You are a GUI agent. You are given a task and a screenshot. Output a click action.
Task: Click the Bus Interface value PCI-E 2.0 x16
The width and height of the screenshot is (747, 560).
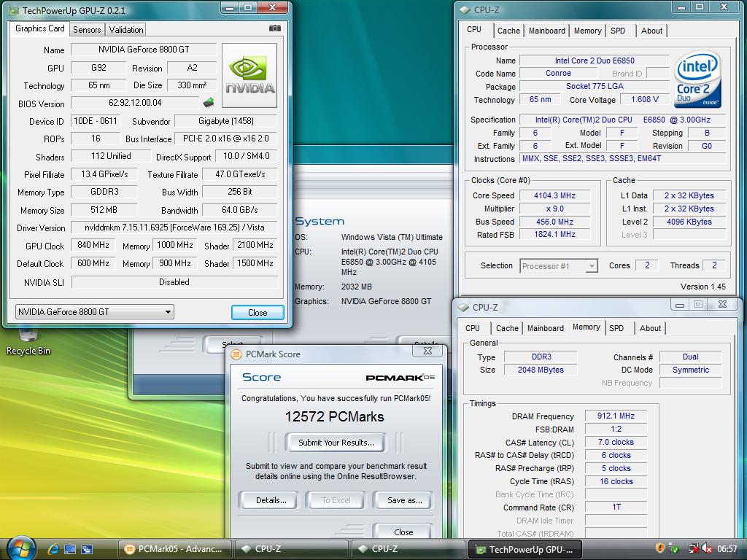[226, 139]
